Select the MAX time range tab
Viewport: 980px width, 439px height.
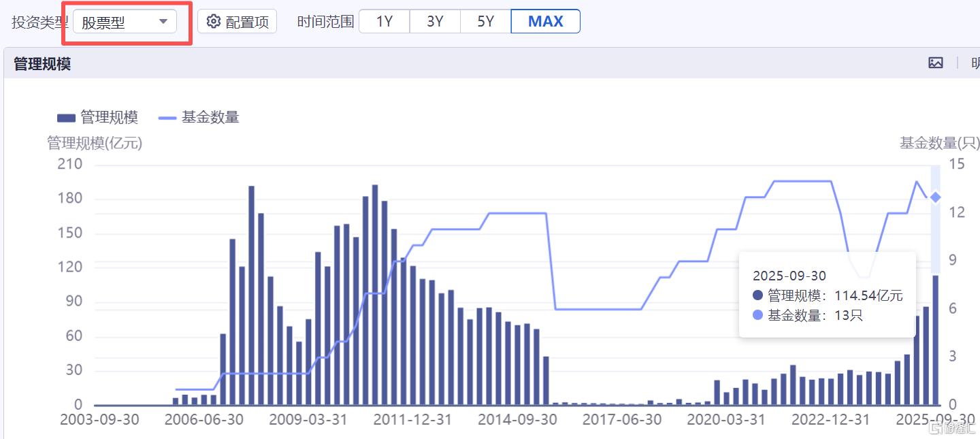[545, 22]
